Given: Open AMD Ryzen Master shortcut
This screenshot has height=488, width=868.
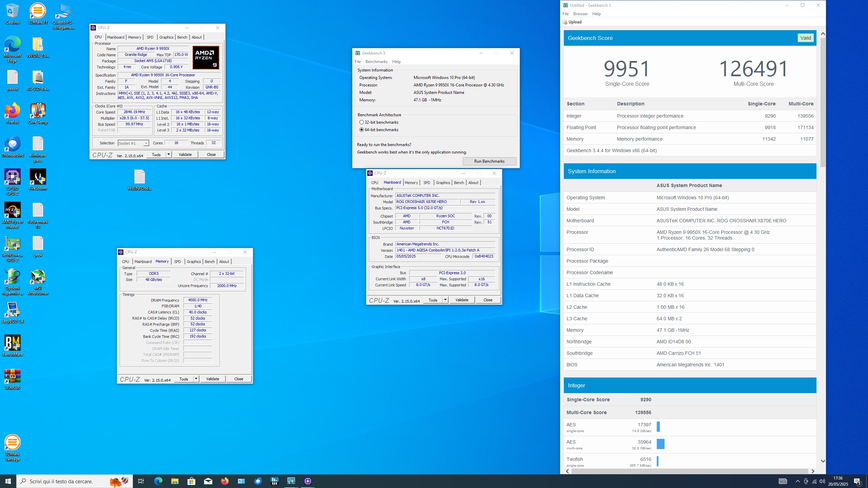Looking at the screenshot, I should tap(13, 216).
